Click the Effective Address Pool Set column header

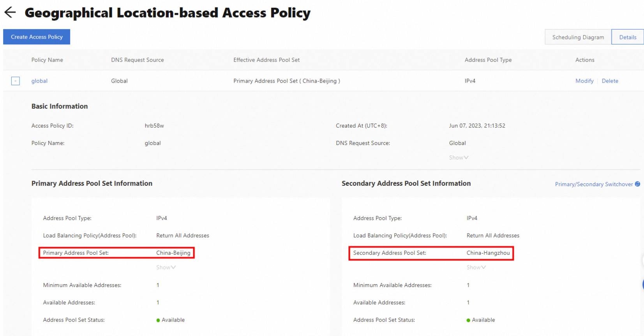[266, 60]
